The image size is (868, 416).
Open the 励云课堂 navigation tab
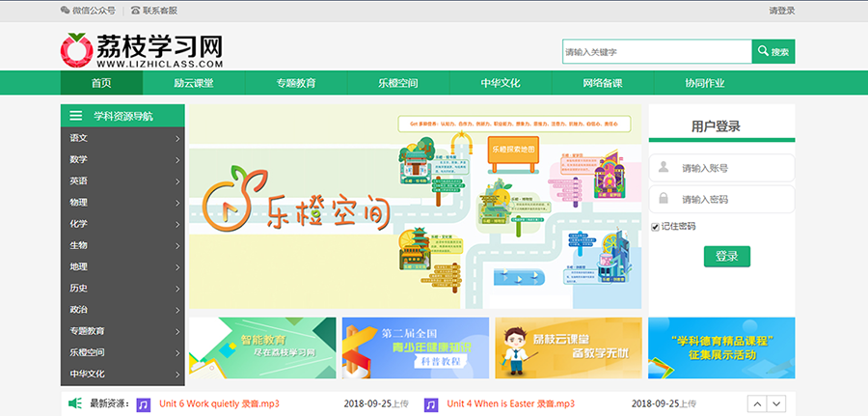click(193, 83)
